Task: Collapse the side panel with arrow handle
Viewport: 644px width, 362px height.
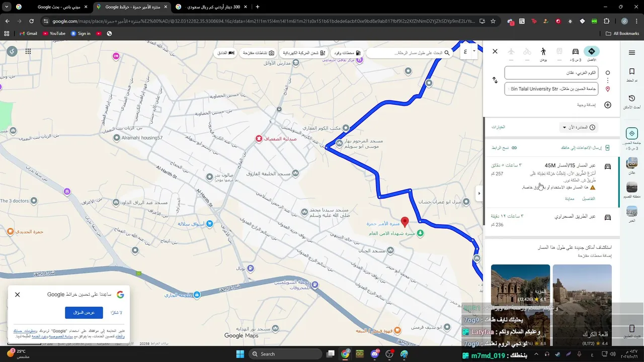Action: pyautogui.click(x=479, y=193)
